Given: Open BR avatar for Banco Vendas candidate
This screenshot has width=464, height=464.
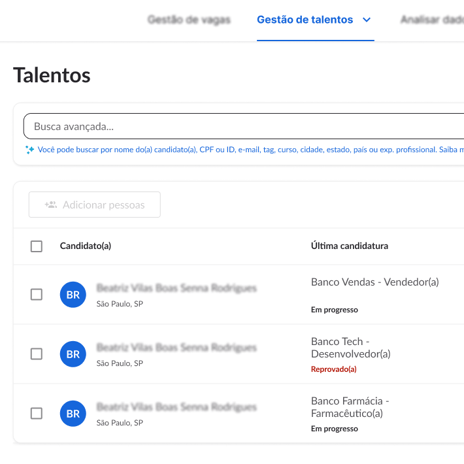Looking at the screenshot, I should [x=73, y=295].
